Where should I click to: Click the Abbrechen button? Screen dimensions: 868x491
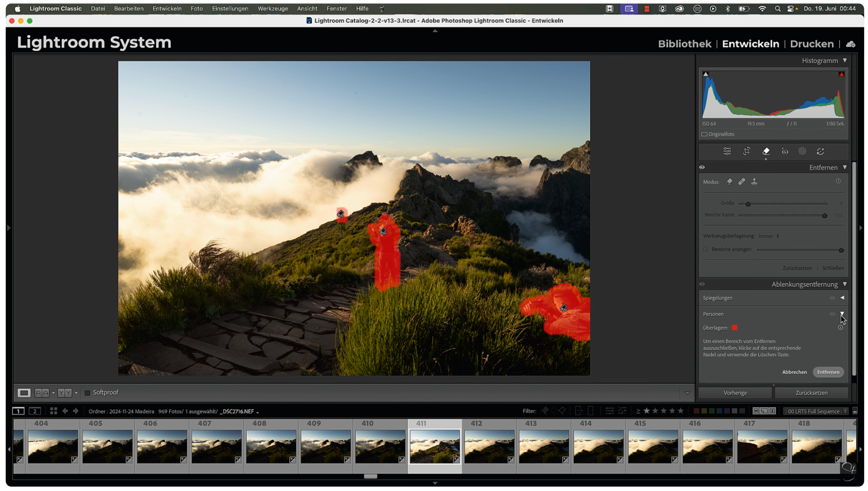tap(794, 372)
